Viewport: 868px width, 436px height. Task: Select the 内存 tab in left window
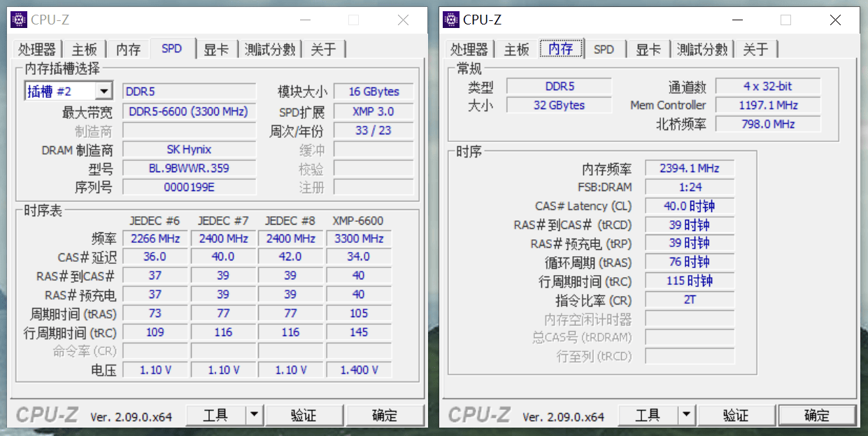coord(127,49)
